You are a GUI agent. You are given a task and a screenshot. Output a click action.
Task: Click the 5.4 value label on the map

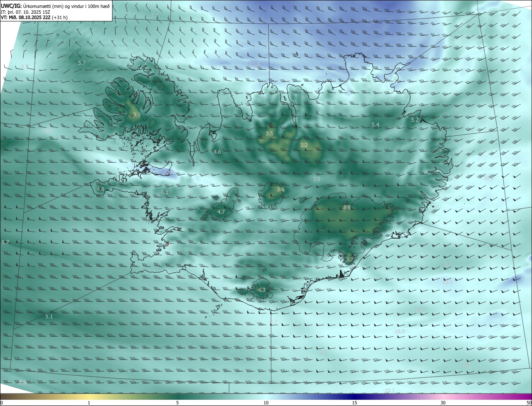[375, 125]
